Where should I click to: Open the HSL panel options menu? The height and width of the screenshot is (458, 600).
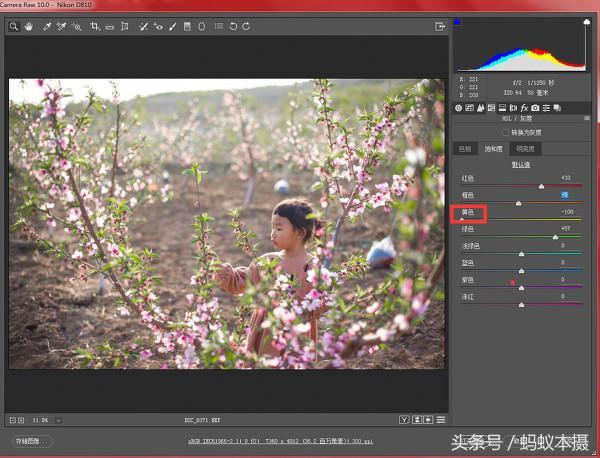click(x=586, y=119)
